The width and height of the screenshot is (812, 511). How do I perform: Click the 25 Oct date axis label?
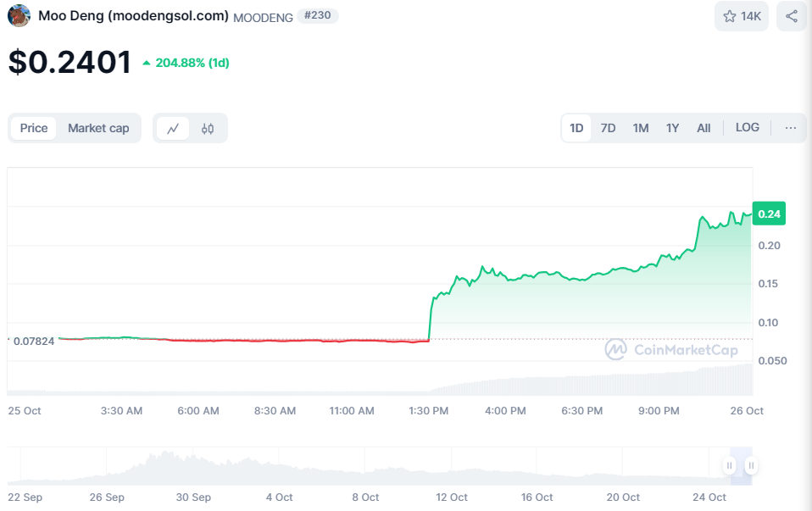point(25,410)
